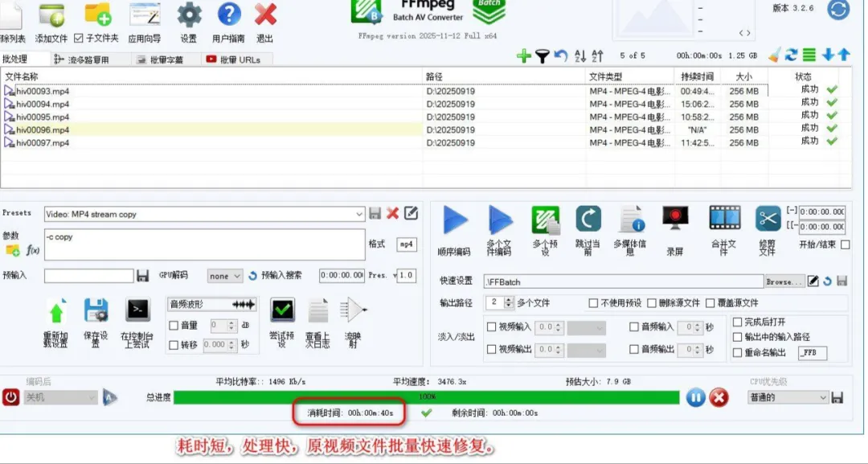Viewport: 868px width, 464px height.
Task: Move selected file down with blue arrow
Action: coord(828,55)
